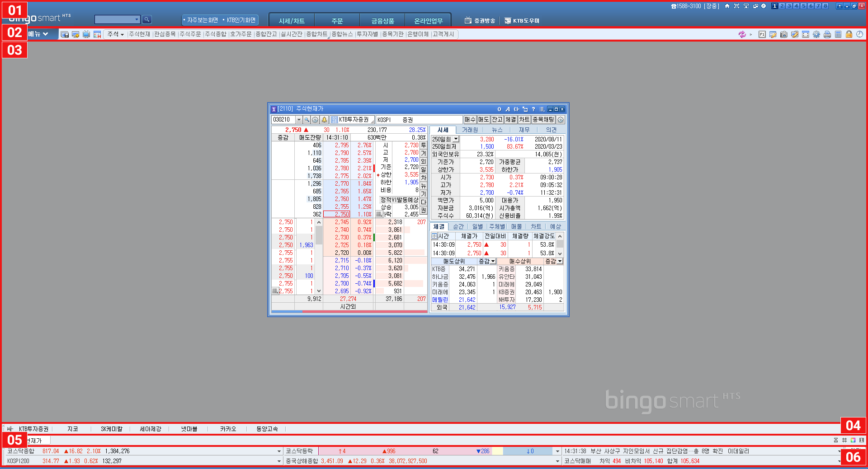Click stock search magnifier in 주식현재가
The image size is (868, 469).
[x=307, y=120]
